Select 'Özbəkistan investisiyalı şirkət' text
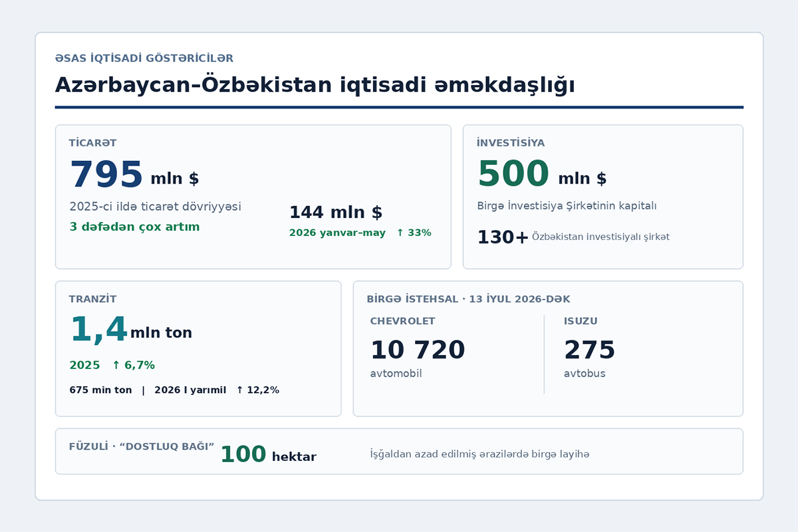 click(600, 237)
